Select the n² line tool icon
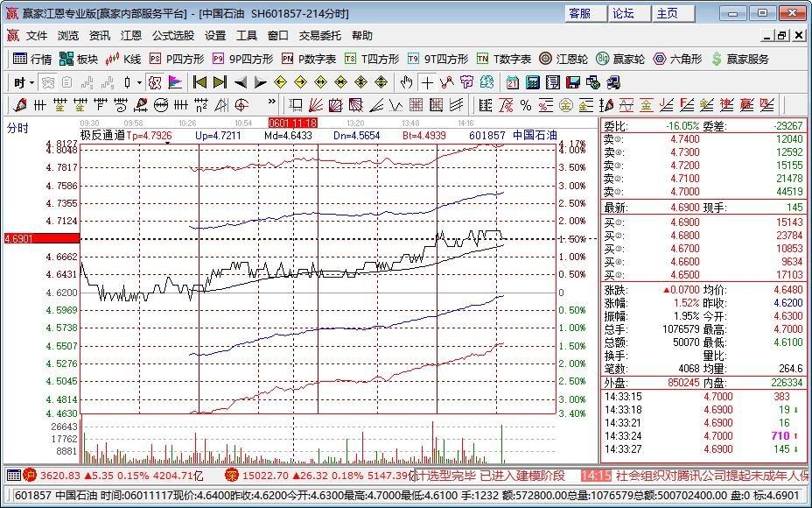Viewport: 812px width, 508px height. 201,105
